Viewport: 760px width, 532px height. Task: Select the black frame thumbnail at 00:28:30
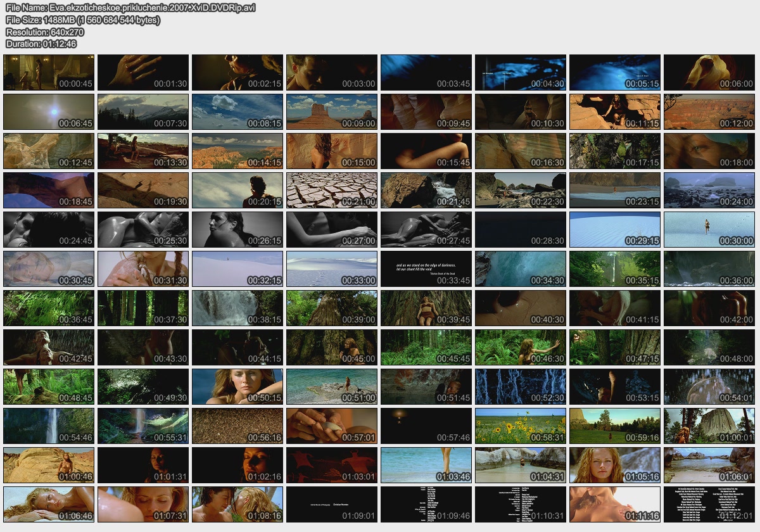click(x=520, y=229)
